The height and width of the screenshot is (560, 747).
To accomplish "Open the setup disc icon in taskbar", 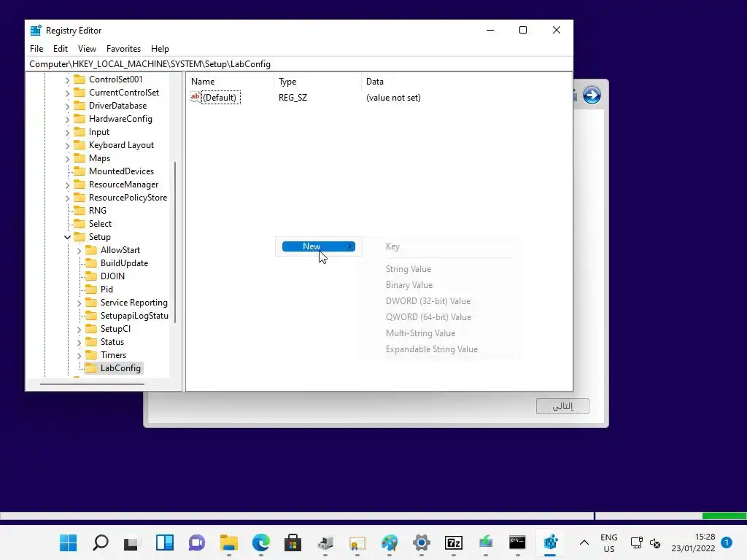I will pos(325,542).
